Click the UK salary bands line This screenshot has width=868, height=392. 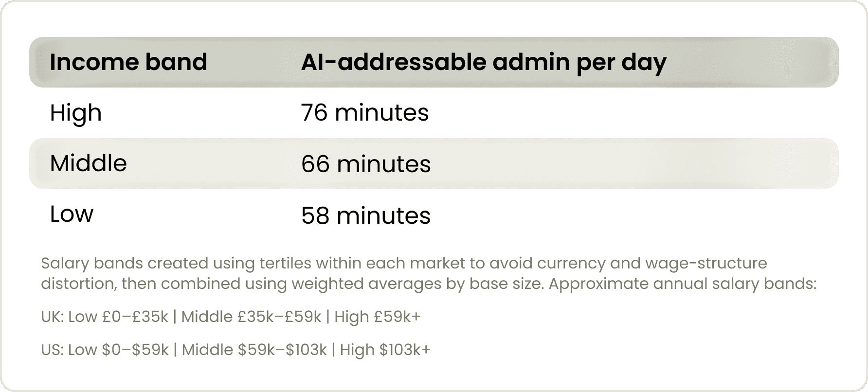pos(231,317)
